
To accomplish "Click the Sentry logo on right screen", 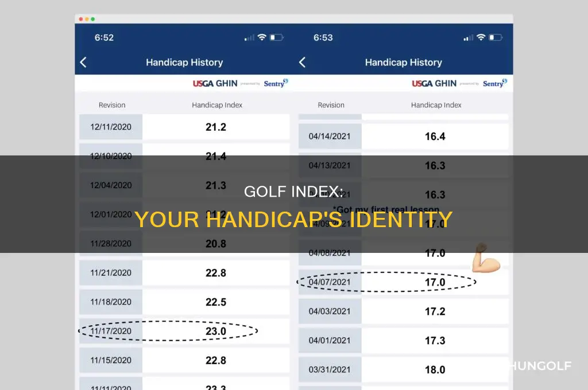I will click(494, 83).
